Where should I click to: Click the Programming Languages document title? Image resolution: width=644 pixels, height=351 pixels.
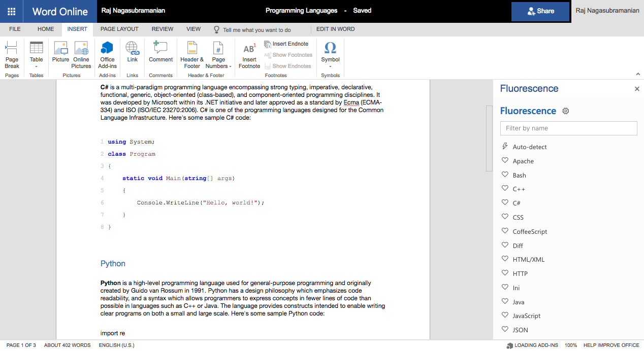coord(301,11)
